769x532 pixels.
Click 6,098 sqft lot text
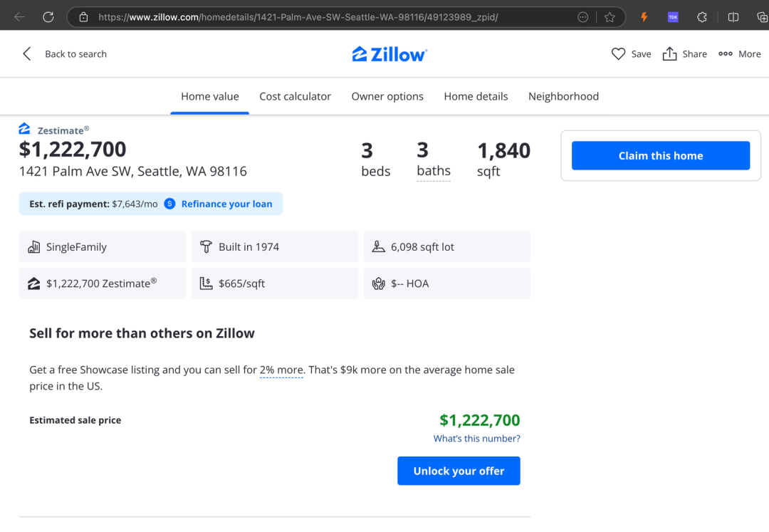coord(422,247)
